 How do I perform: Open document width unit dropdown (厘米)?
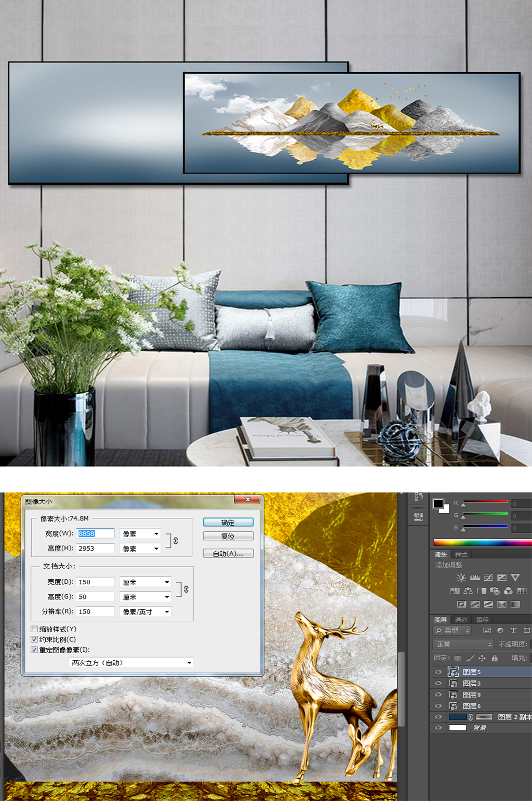(x=145, y=582)
